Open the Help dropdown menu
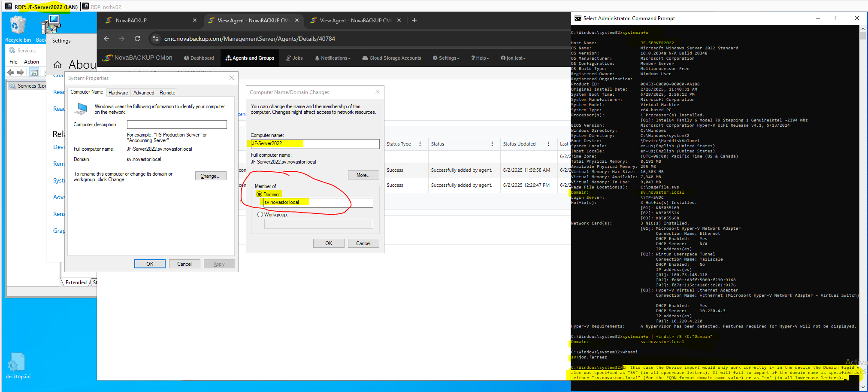868x392 pixels. click(x=480, y=58)
